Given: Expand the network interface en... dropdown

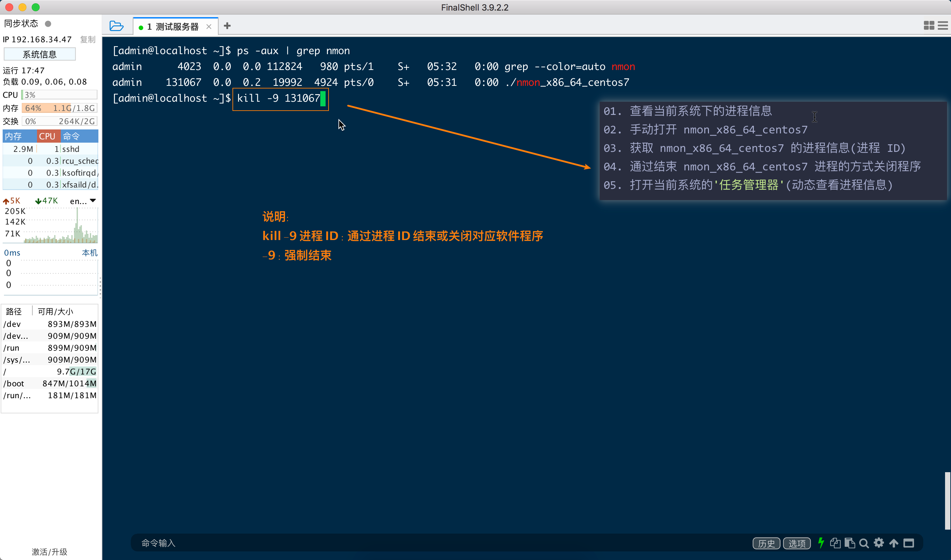Looking at the screenshot, I should pyautogui.click(x=93, y=201).
